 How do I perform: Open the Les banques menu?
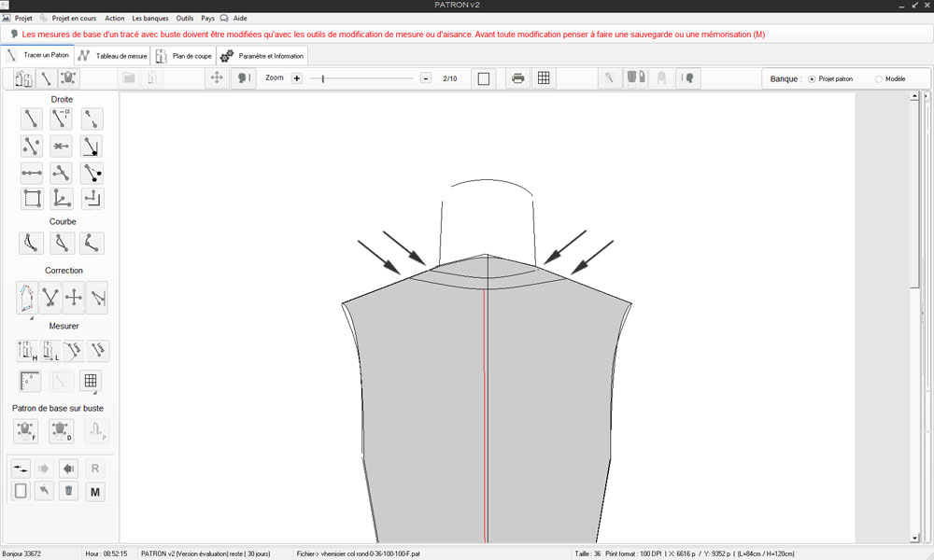pyautogui.click(x=149, y=18)
